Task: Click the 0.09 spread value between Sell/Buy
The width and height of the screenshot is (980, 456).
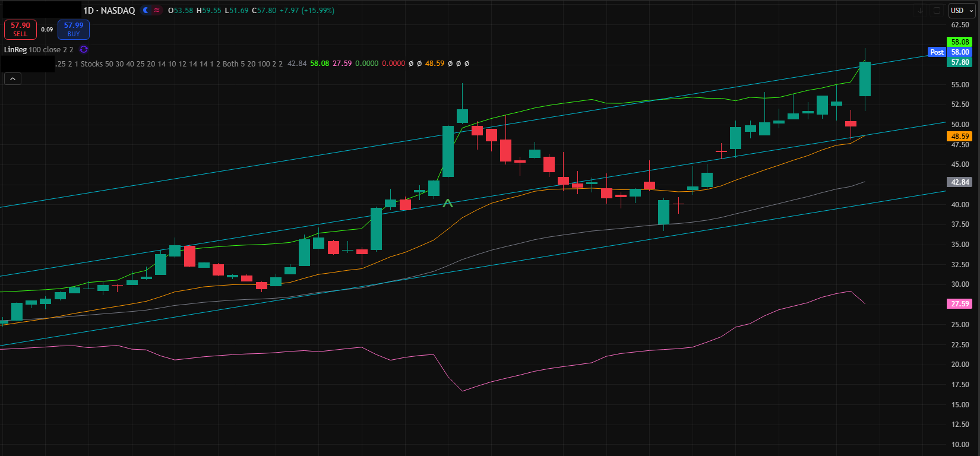Action: pyautogui.click(x=47, y=30)
